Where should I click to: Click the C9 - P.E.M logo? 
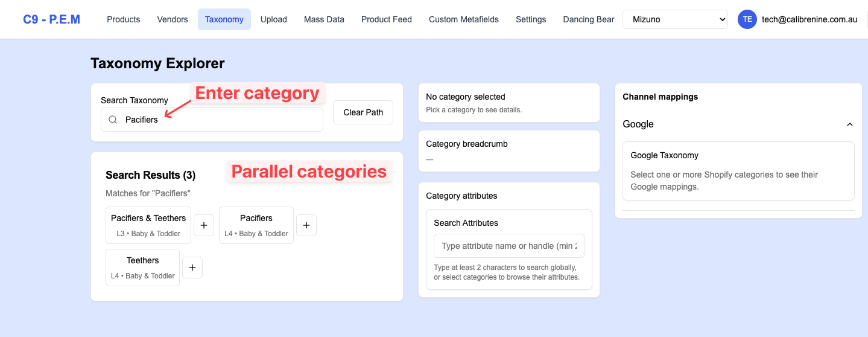(x=51, y=19)
